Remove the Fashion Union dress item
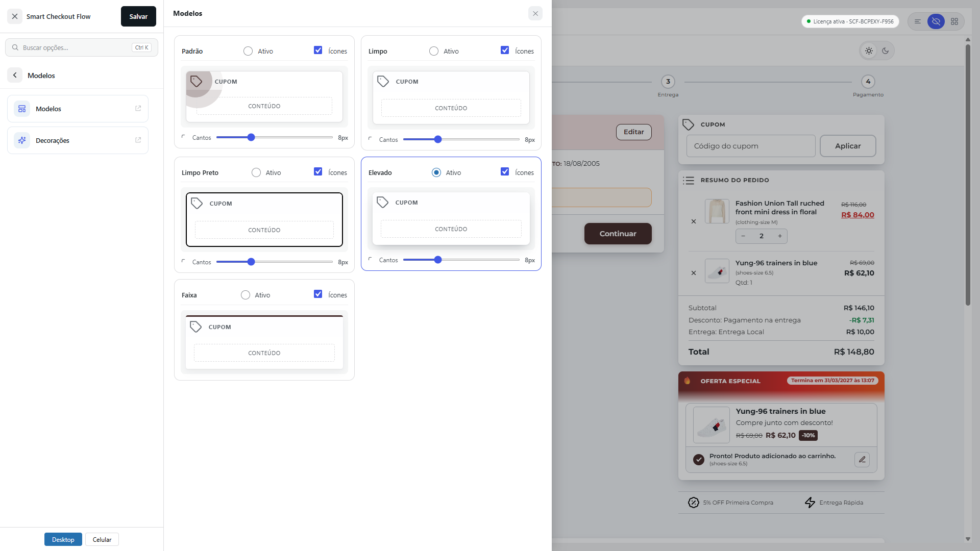The width and height of the screenshot is (980, 551). point(694,221)
